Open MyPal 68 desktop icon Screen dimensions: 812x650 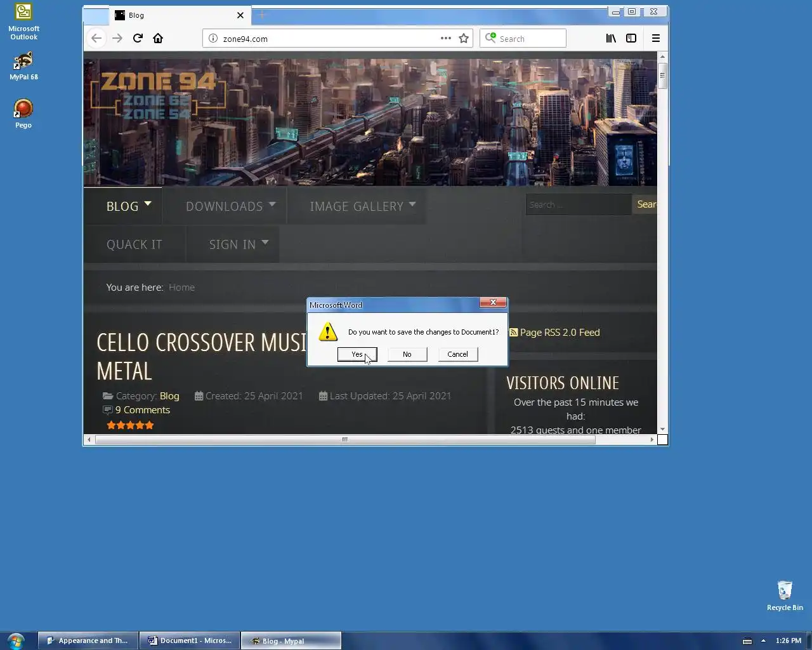(23, 66)
